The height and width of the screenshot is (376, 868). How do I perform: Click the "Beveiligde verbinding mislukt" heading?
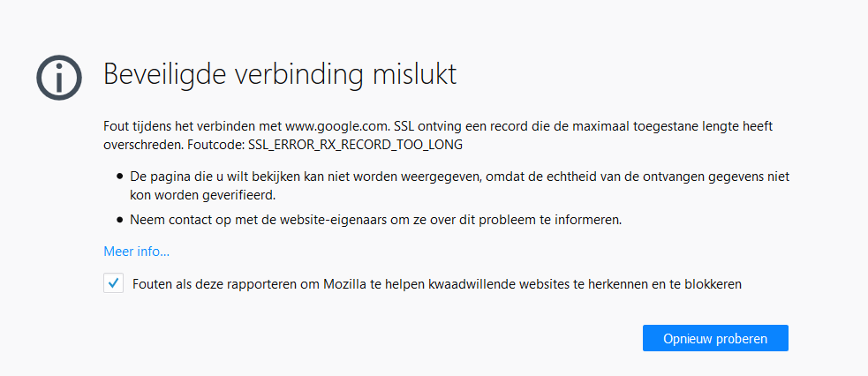pos(280,74)
